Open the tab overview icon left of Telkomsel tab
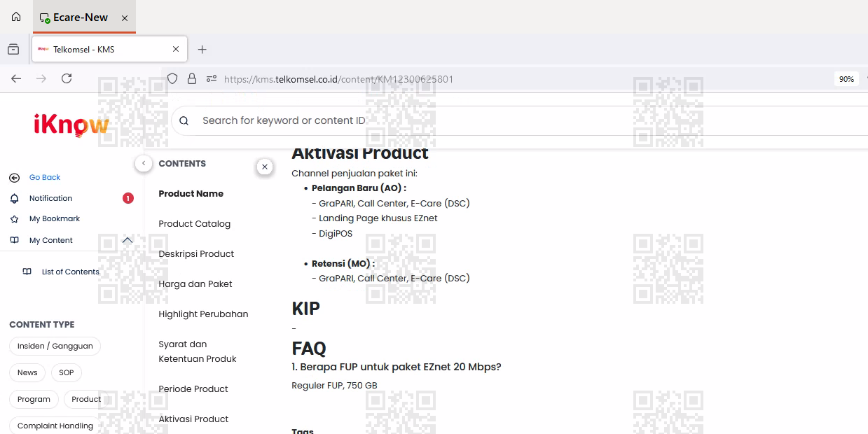Screen dimensions: 868x434 click(13, 49)
